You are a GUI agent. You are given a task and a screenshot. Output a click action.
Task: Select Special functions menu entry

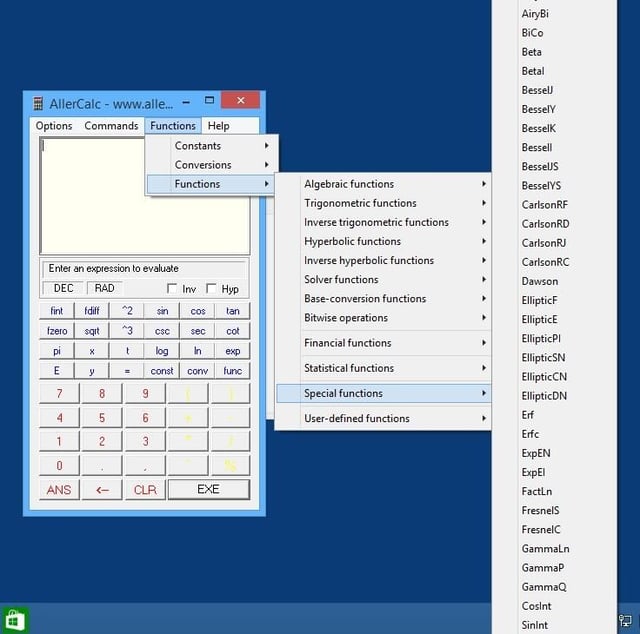pyautogui.click(x=383, y=394)
